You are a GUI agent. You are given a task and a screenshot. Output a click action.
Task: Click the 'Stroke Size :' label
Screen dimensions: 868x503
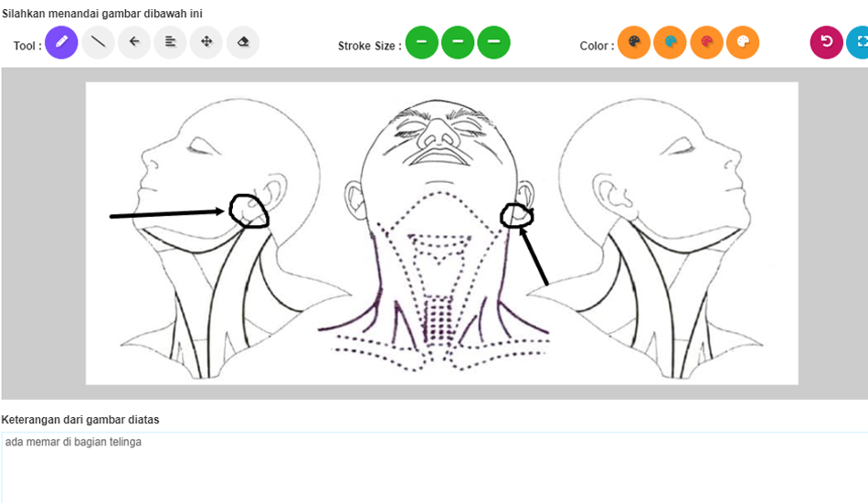(x=369, y=46)
